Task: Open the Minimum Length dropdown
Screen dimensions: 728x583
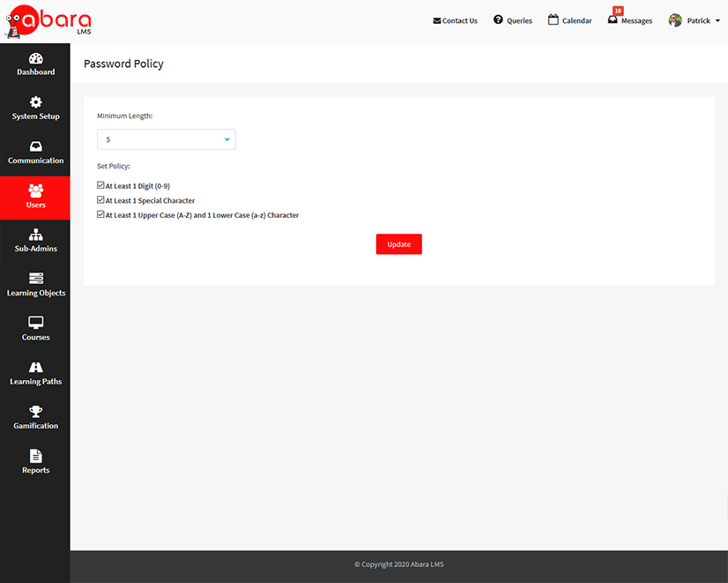Action: coord(167,139)
